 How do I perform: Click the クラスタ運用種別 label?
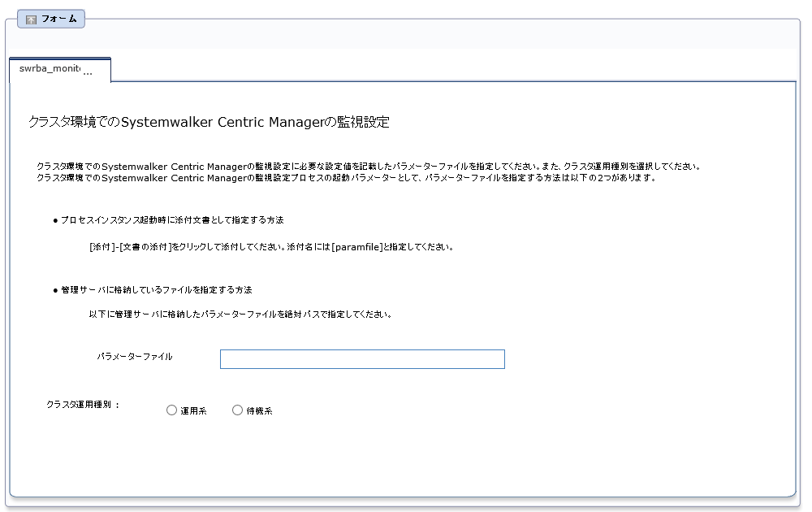click(83, 404)
